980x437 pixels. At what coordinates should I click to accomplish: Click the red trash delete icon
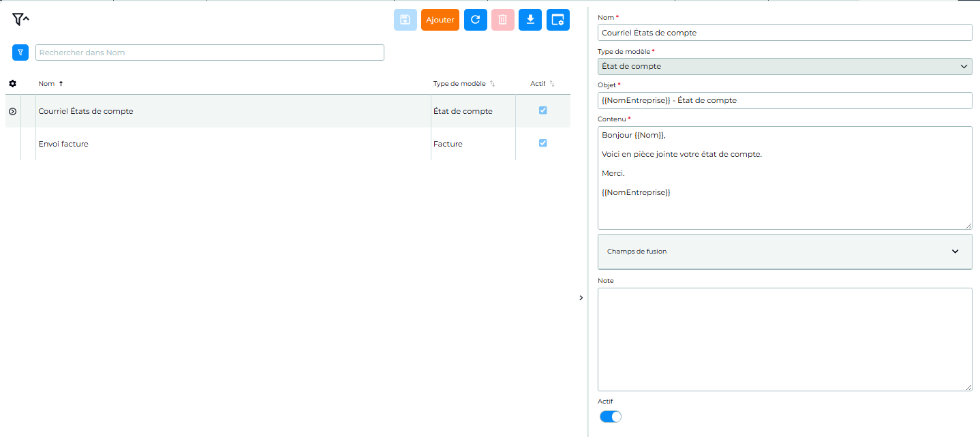(x=503, y=20)
